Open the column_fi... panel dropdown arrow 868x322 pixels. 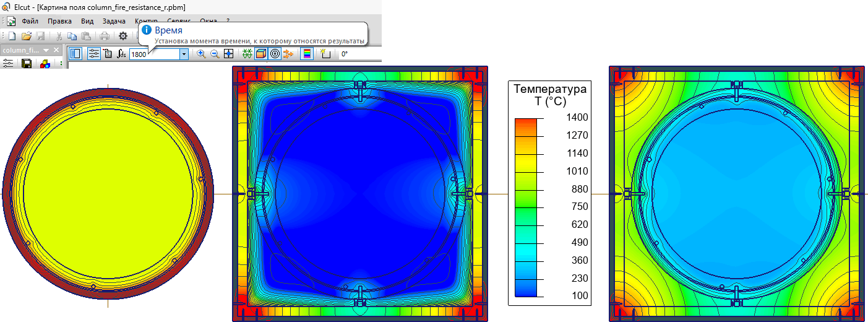[x=46, y=50]
